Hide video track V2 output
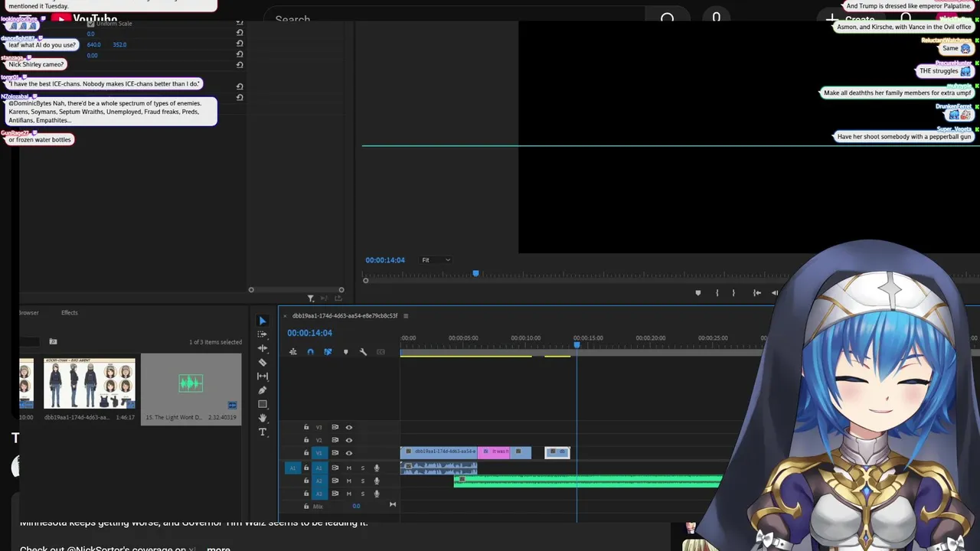This screenshot has width=980, height=551. [x=349, y=440]
